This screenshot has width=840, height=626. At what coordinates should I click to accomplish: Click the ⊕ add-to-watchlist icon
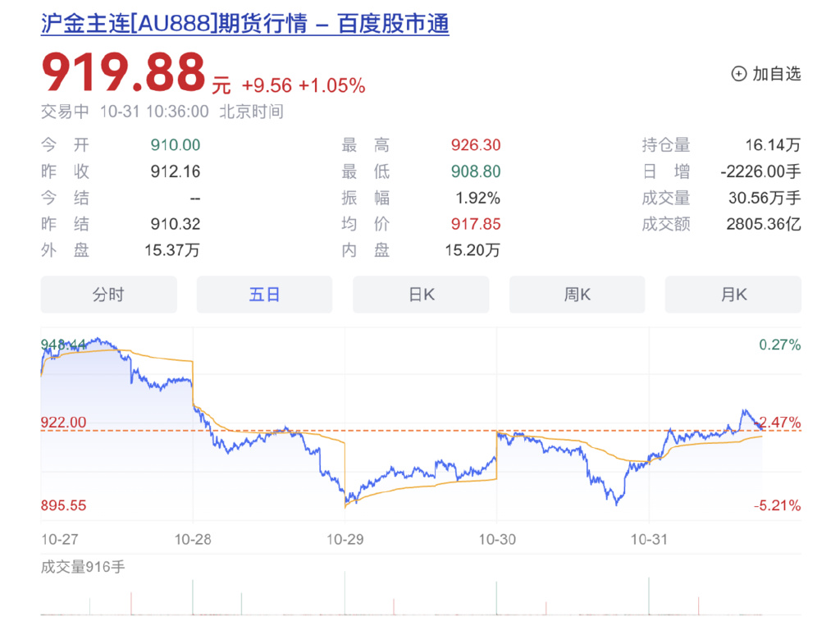tap(737, 74)
